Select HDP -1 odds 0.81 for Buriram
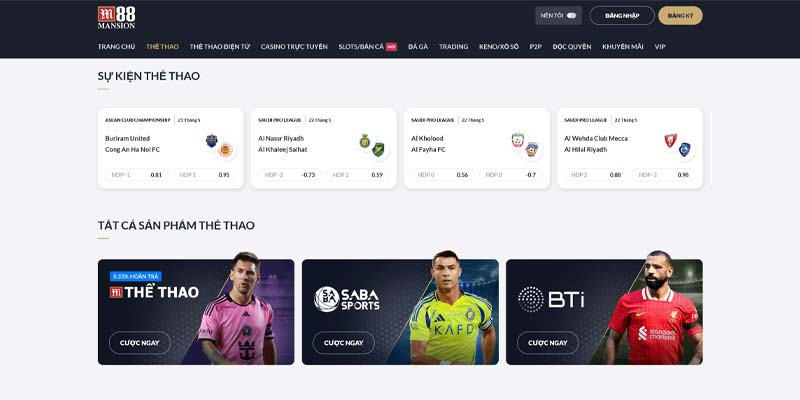This screenshot has height=400, width=800. pyautogui.click(x=137, y=175)
